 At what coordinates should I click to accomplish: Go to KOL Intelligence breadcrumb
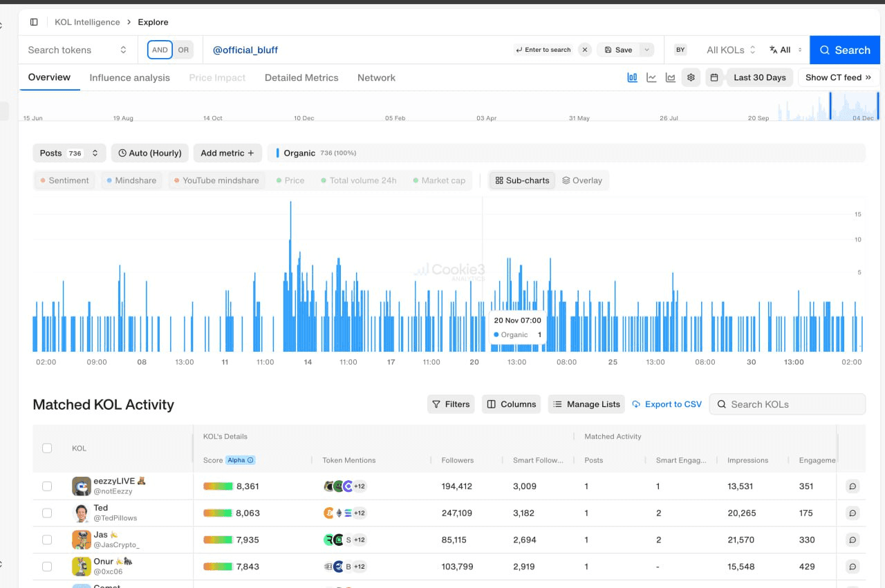[x=87, y=22]
